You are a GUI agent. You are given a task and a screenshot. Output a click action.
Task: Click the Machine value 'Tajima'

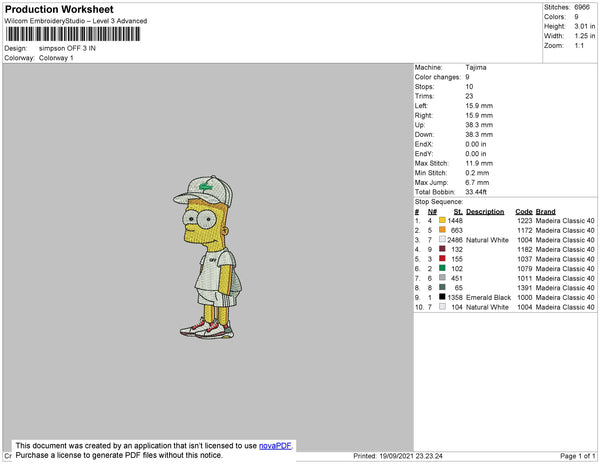click(x=476, y=67)
